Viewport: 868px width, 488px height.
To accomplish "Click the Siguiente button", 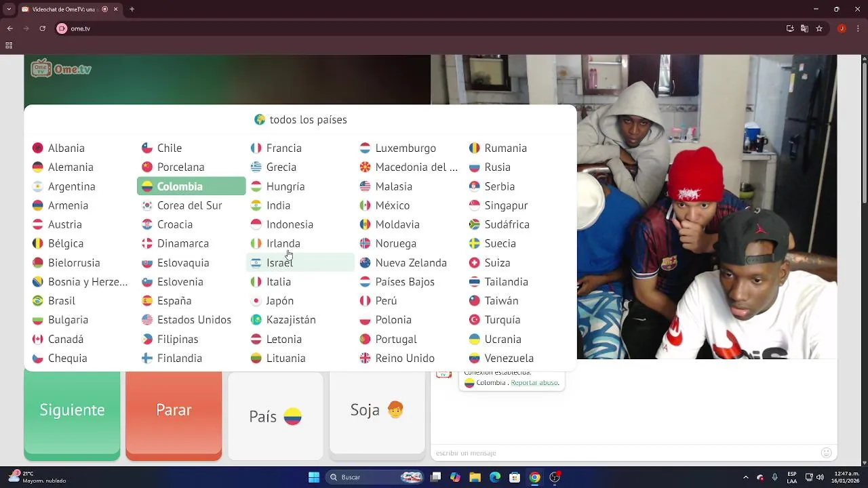I will 72,415.
